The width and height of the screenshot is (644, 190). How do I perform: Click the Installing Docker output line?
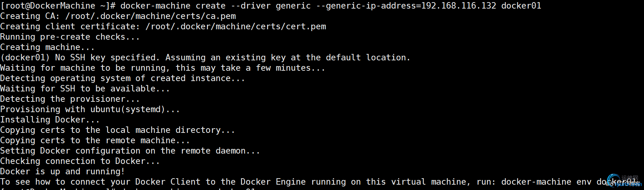[x=50, y=120]
